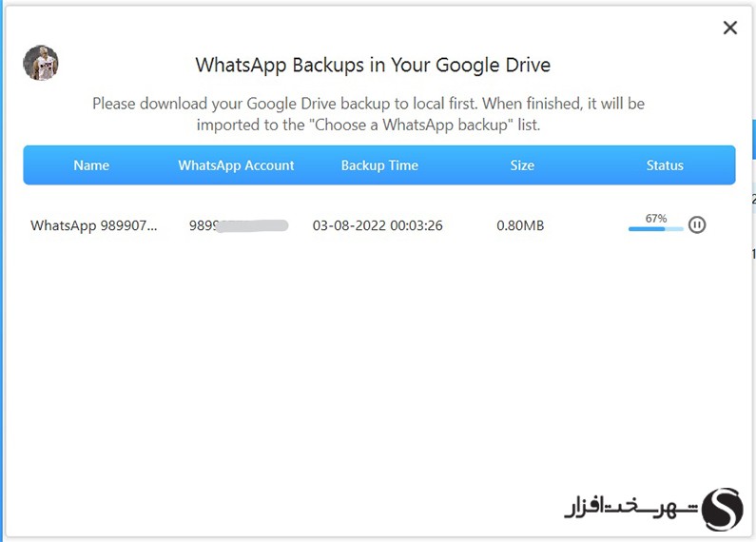The image size is (756, 542).
Task: Click the Status column header
Action: click(665, 165)
